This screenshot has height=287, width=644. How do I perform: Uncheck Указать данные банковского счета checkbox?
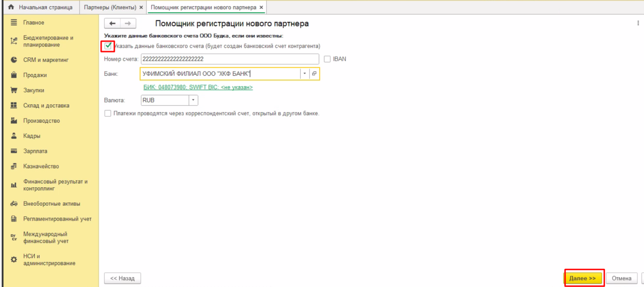click(108, 46)
